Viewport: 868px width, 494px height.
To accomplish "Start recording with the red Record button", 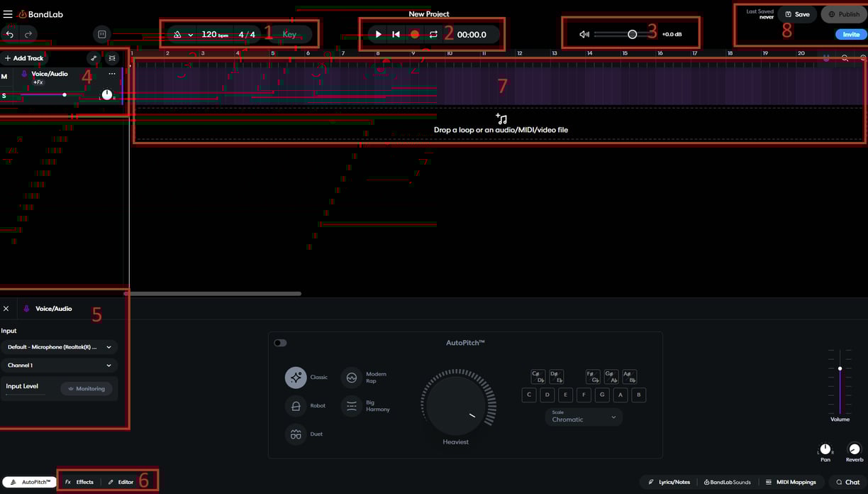I will pyautogui.click(x=415, y=34).
